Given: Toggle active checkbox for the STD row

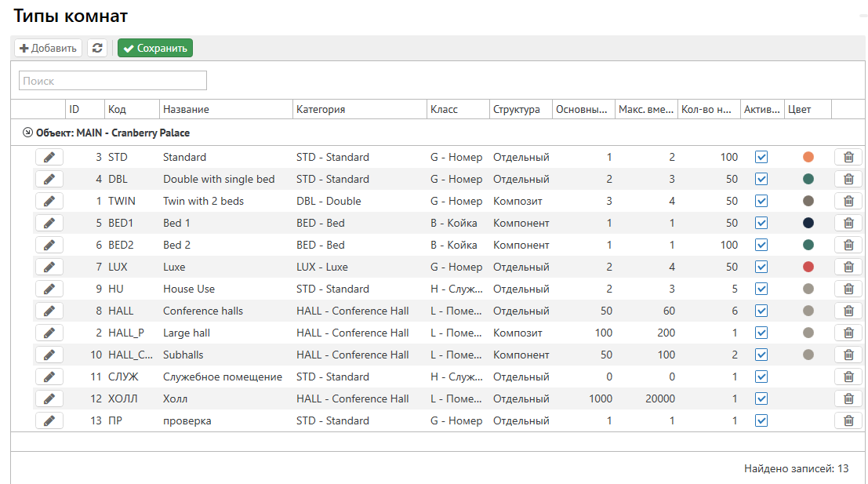Looking at the screenshot, I should [761, 157].
